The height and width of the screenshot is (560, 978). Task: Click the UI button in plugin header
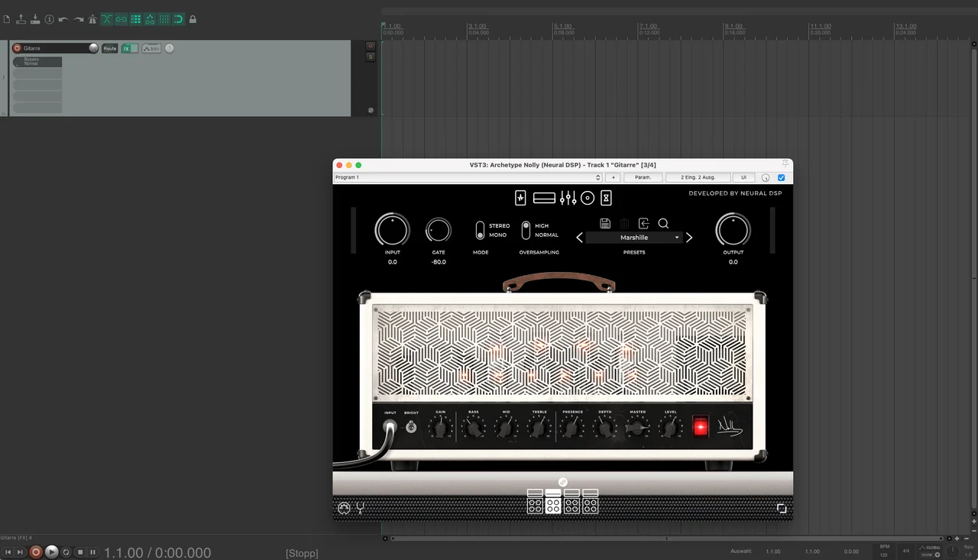point(743,177)
